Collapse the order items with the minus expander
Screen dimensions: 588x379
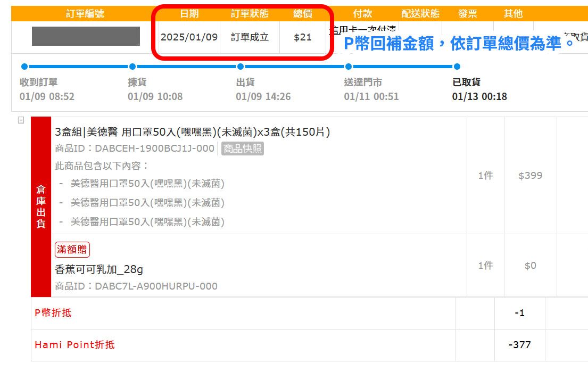[x=21, y=120]
